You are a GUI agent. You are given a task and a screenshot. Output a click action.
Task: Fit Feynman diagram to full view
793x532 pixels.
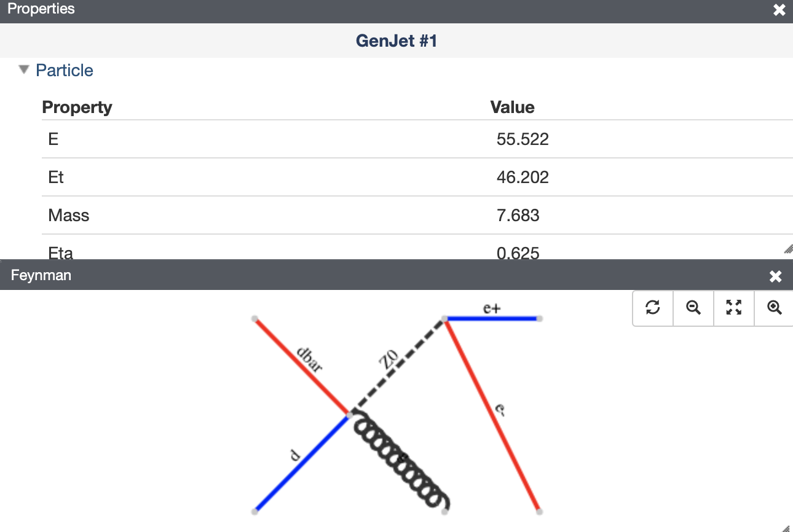point(733,307)
